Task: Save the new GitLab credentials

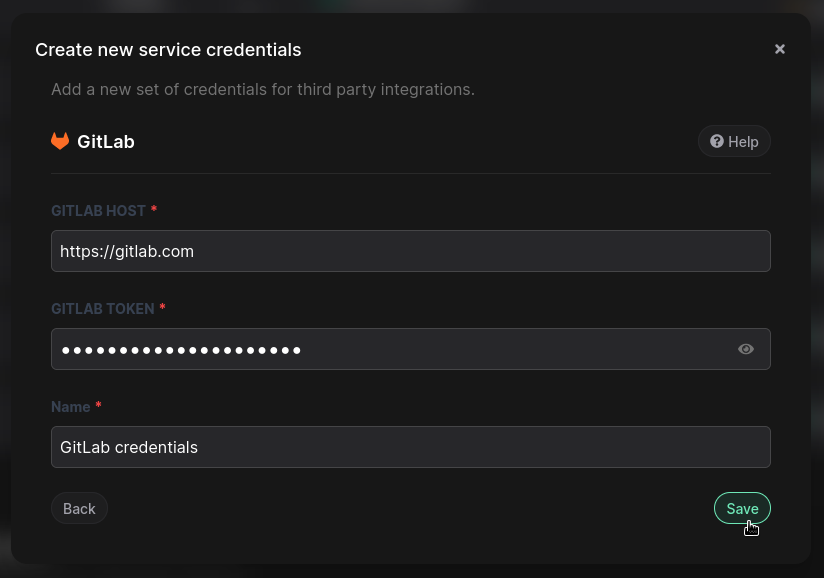Action: pyautogui.click(x=742, y=508)
